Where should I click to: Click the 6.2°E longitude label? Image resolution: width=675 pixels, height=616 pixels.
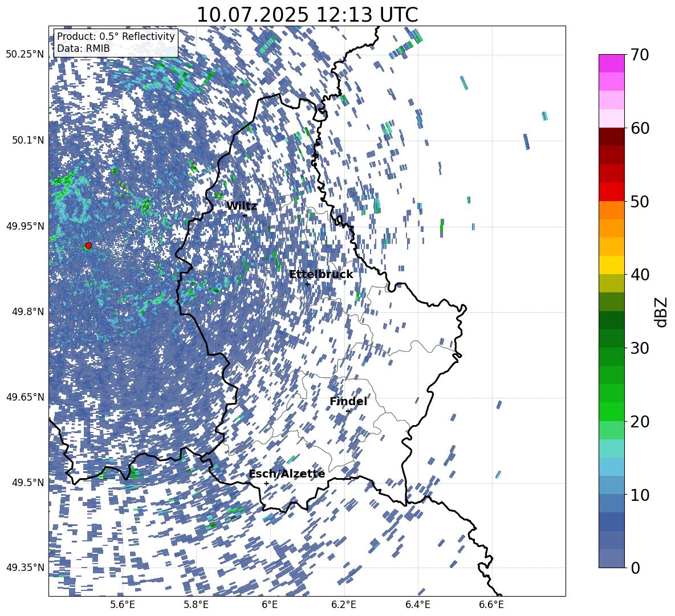click(344, 605)
